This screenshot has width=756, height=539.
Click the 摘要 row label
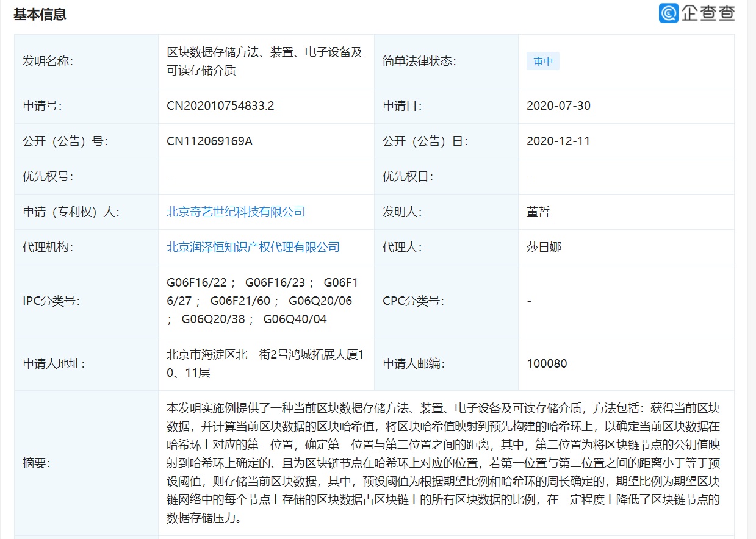click(x=36, y=463)
